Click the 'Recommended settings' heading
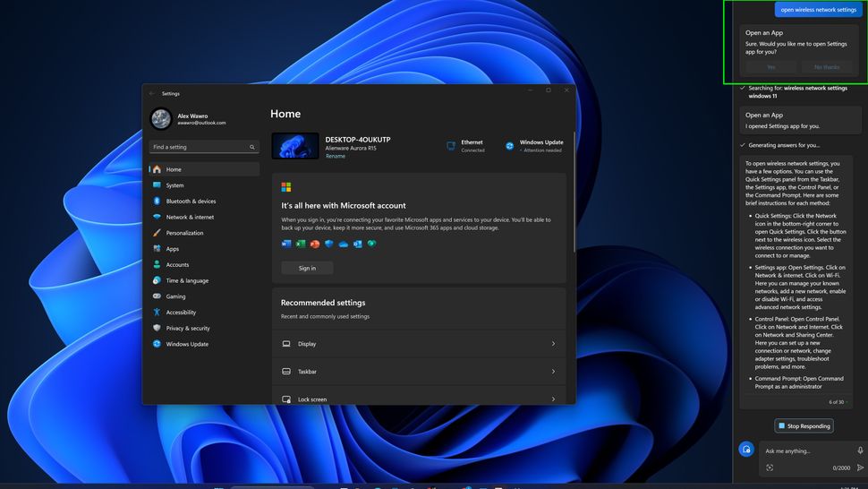Screen dimensions: 868x489 (323, 303)
